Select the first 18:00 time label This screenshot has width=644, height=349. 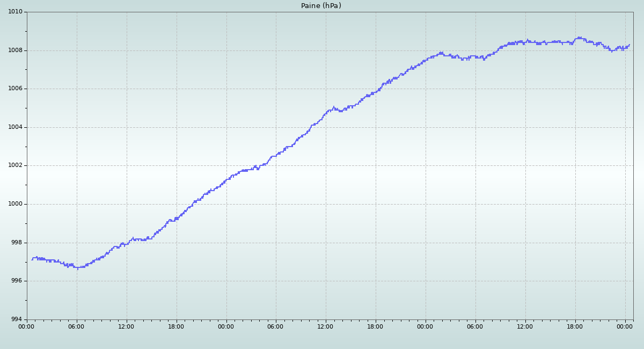176,326
